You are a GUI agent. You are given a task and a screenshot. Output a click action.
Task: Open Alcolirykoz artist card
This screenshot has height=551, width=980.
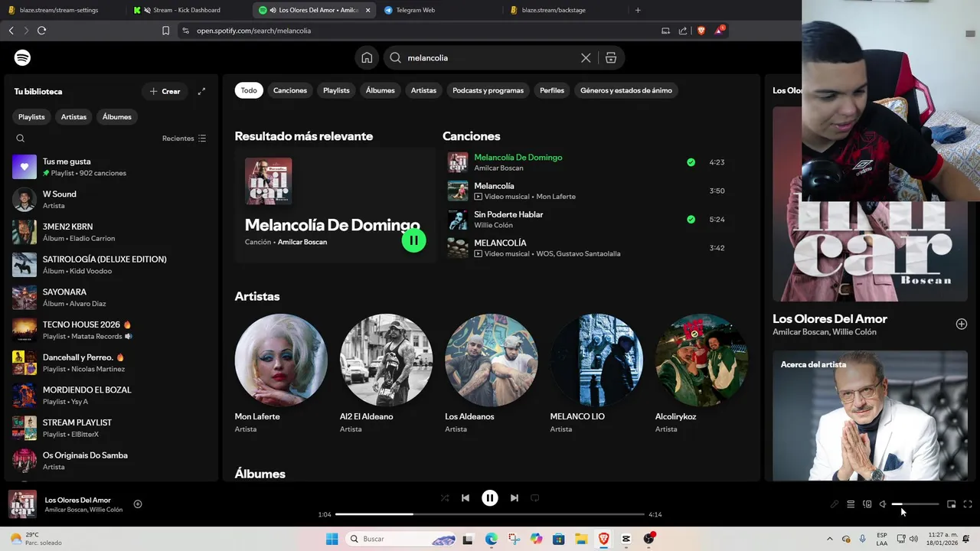point(701,373)
